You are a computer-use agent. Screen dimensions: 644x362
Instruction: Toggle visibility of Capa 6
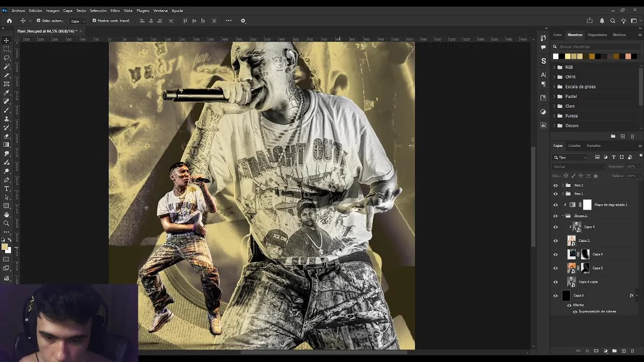click(555, 254)
